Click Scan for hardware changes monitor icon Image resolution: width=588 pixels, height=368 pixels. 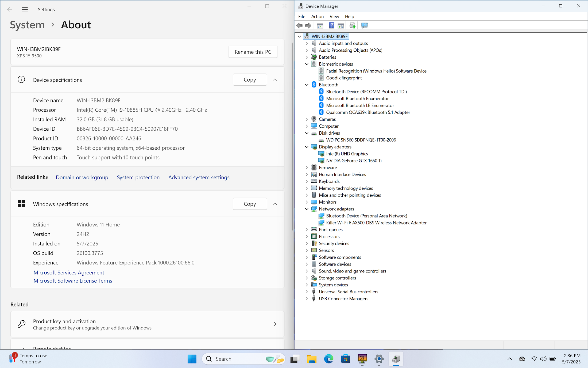[x=364, y=26]
